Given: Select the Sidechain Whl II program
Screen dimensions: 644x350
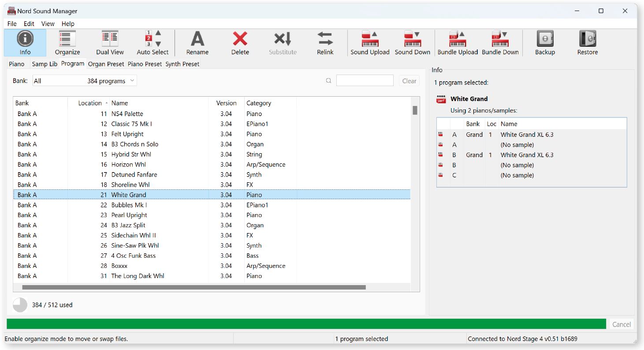Looking at the screenshot, I should (212, 236).
